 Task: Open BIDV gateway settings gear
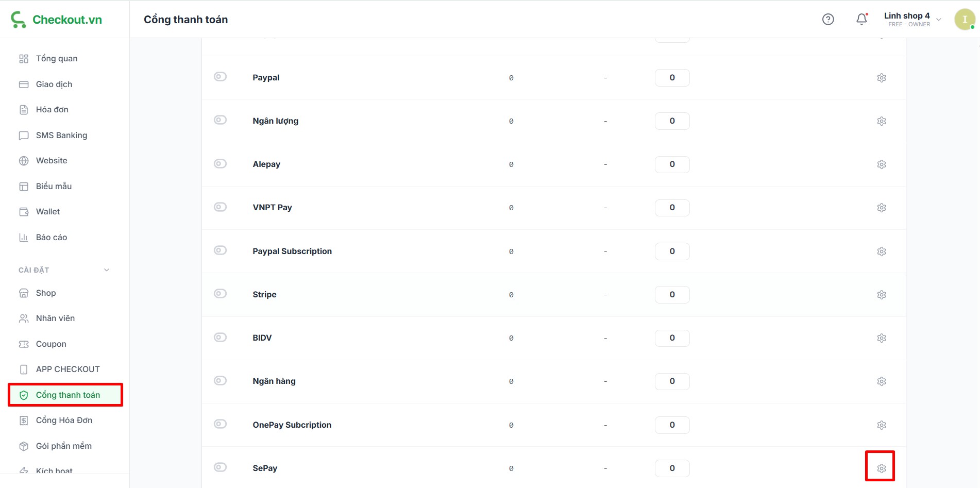click(x=881, y=338)
